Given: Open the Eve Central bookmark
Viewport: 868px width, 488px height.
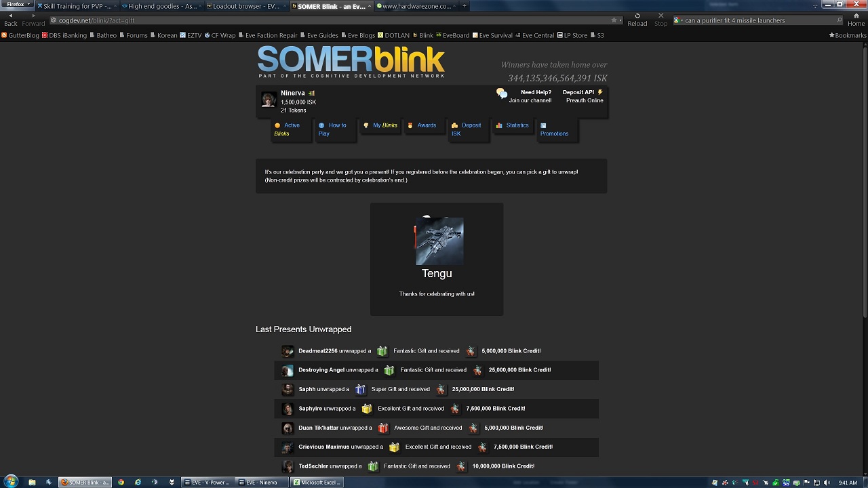Looking at the screenshot, I should (535, 35).
